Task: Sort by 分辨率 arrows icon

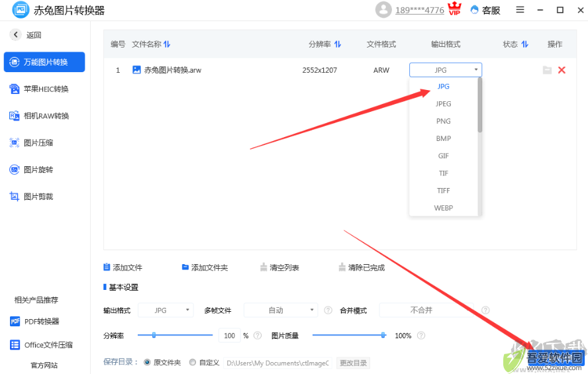Action: click(338, 44)
